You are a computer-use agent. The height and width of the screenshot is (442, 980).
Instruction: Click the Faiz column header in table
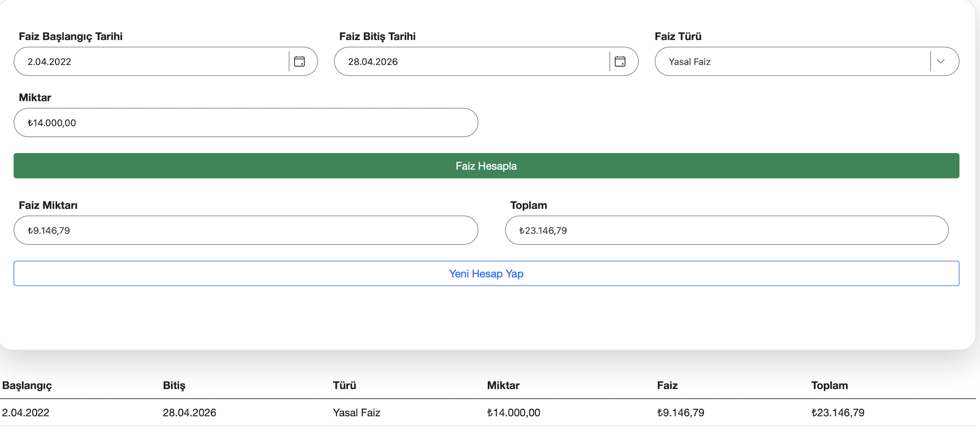click(x=667, y=385)
